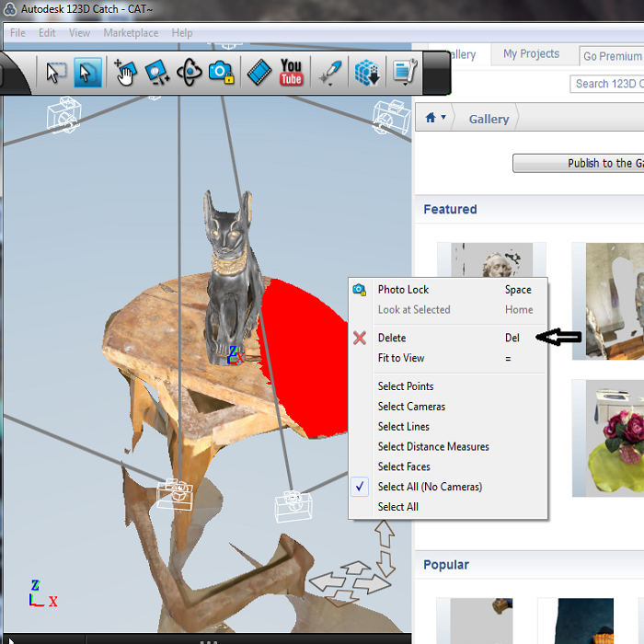The image size is (644, 644).
Task: Choose Select Lines in context menu
Action: click(x=448, y=426)
